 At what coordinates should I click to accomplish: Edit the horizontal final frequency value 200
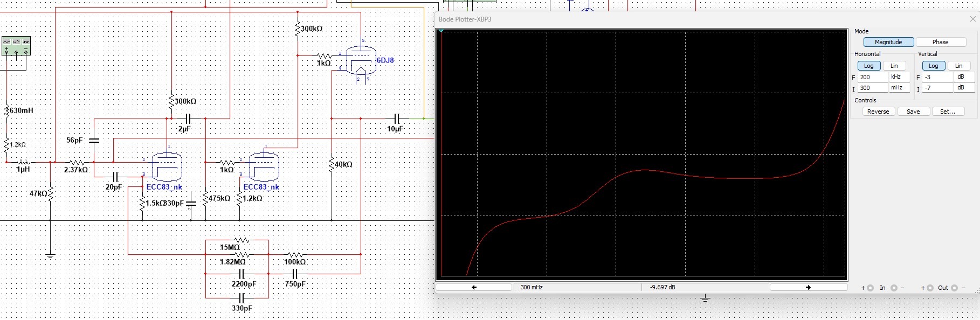pyautogui.click(x=873, y=77)
